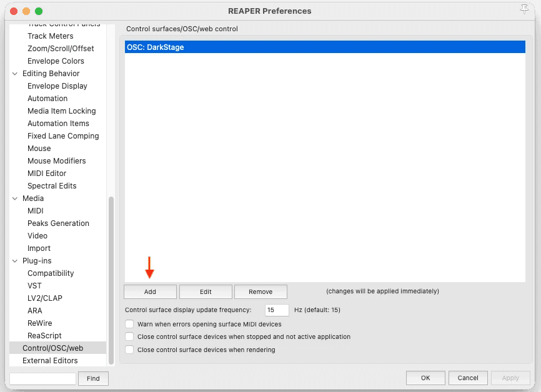
Task: Collapse the Editing Behavior section
Action: pyautogui.click(x=15, y=74)
